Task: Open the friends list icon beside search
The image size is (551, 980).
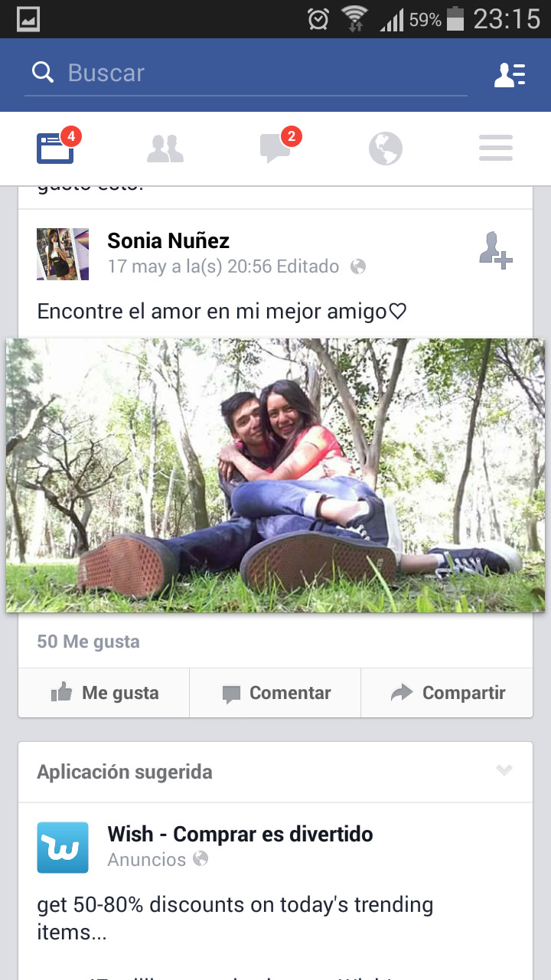Action: pyautogui.click(x=509, y=74)
